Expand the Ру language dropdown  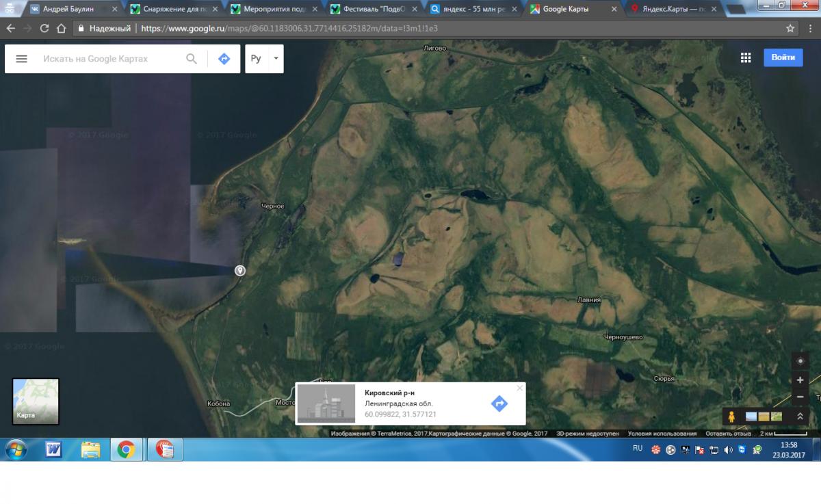(276, 59)
